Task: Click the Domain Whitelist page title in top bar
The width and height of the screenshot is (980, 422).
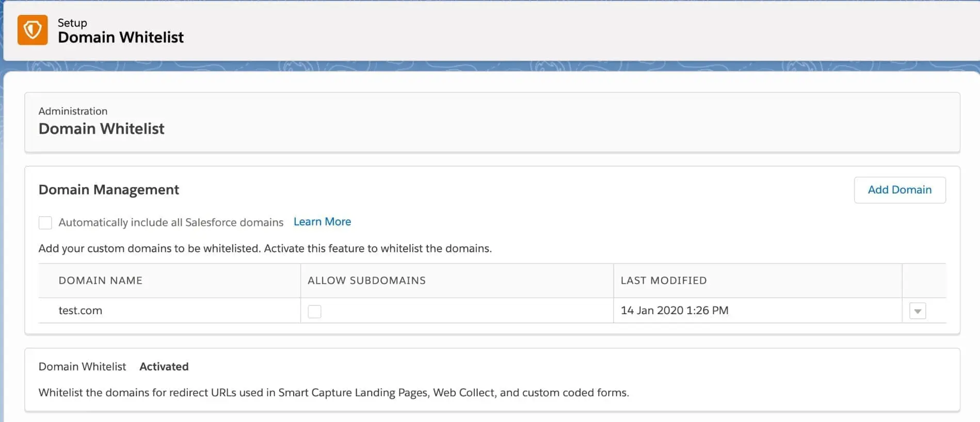Action: [x=120, y=38]
